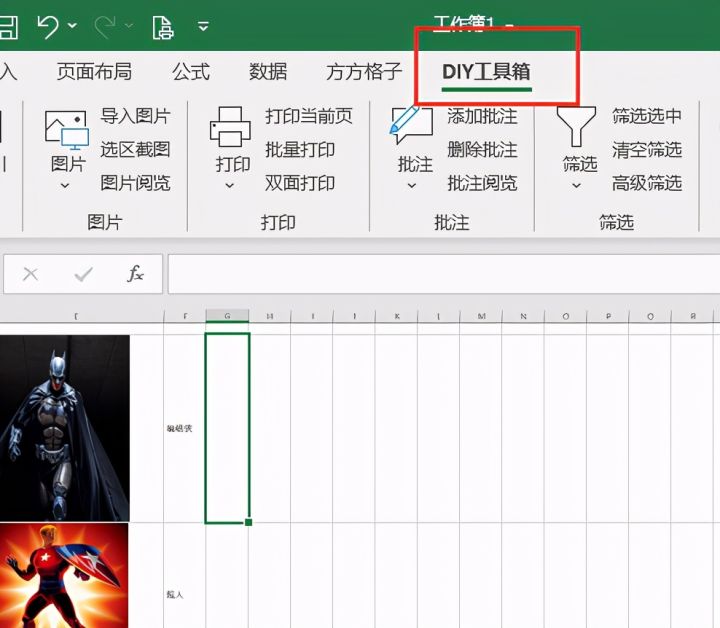Click 打印当前页 button
This screenshot has height=628, width=720.
309,116
